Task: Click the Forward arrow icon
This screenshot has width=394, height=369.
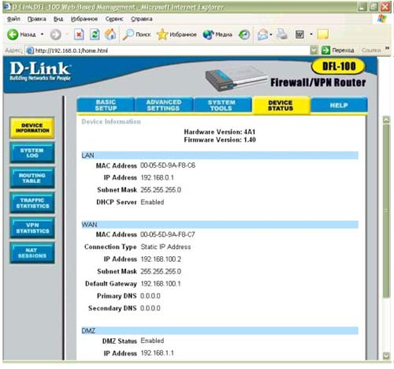Action: [x=55, y=35]
